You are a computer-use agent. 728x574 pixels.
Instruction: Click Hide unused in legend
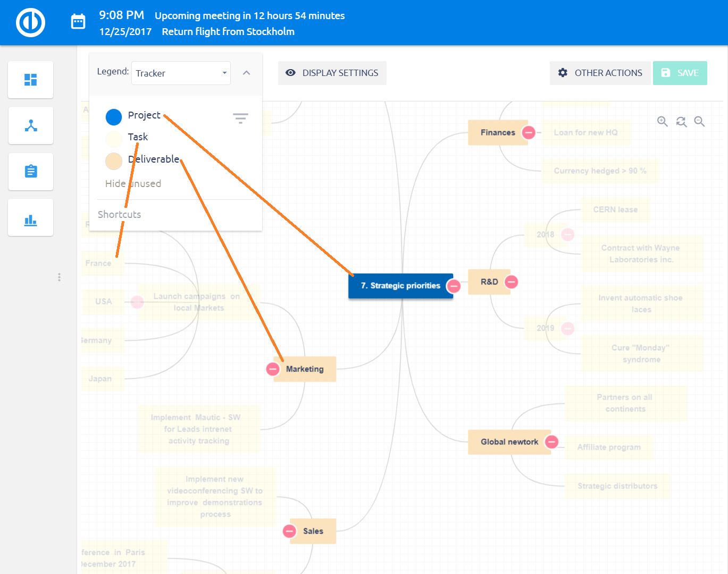(x=133, y=183)
